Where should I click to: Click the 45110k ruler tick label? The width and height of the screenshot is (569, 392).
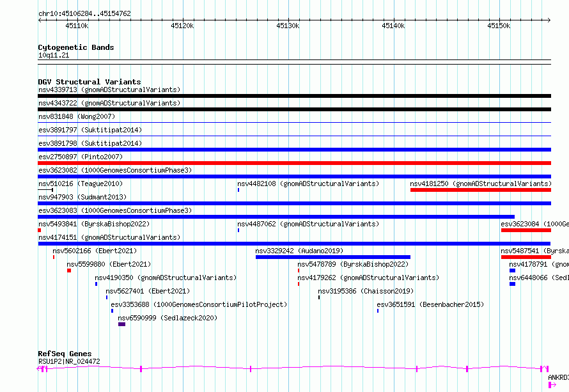[x=77, y=26]
